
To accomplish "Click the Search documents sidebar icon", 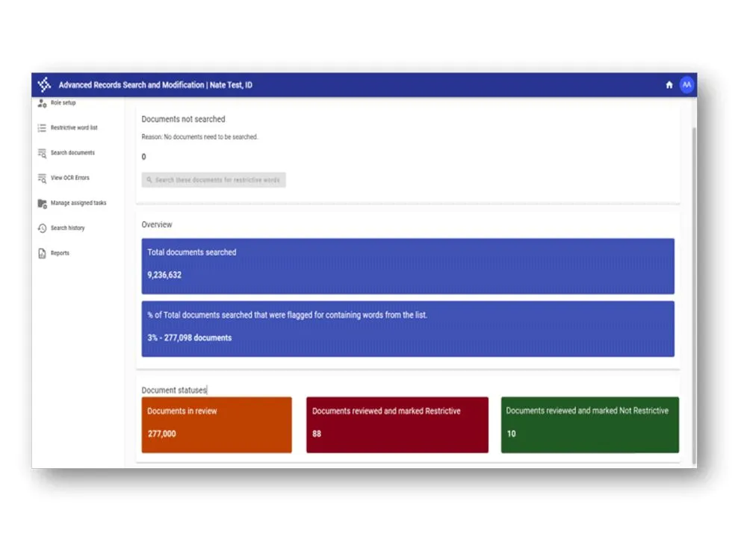I will point(43,153).
